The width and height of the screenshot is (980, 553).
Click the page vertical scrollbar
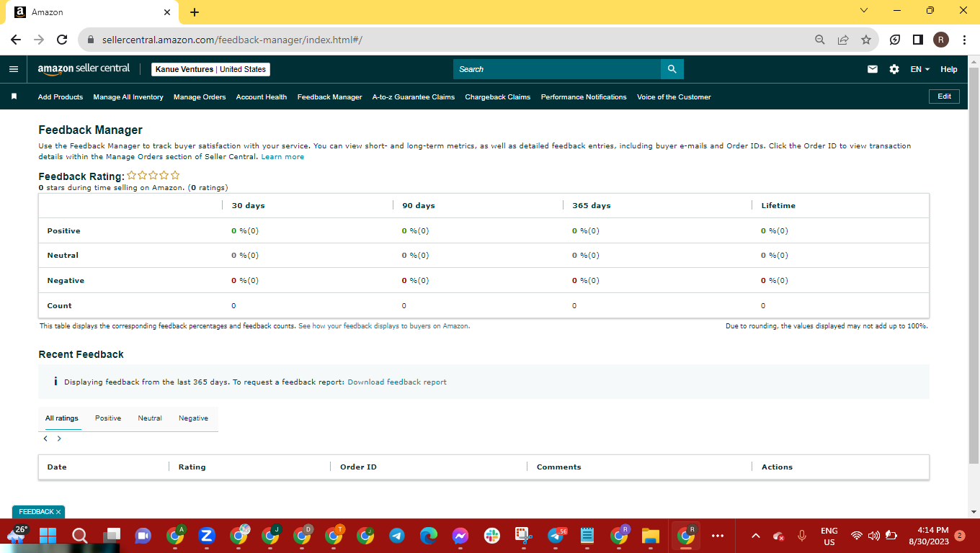tap(974, 266)
